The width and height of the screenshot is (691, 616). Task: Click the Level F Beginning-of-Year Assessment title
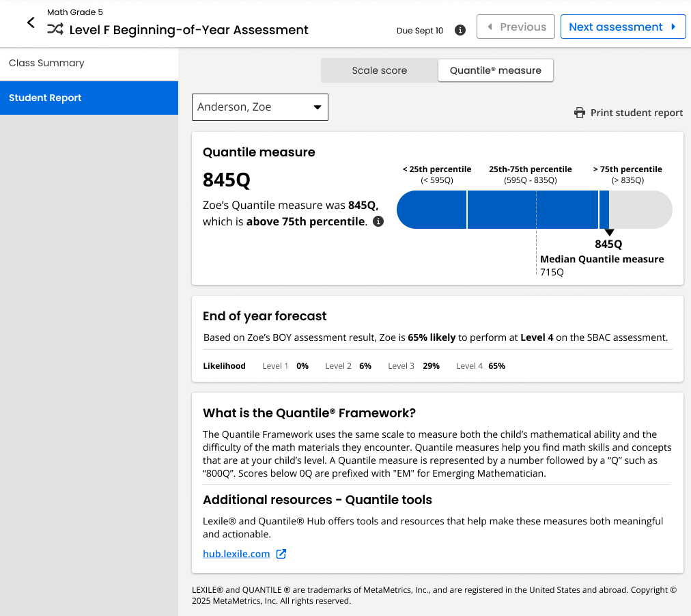coord(188,29)
